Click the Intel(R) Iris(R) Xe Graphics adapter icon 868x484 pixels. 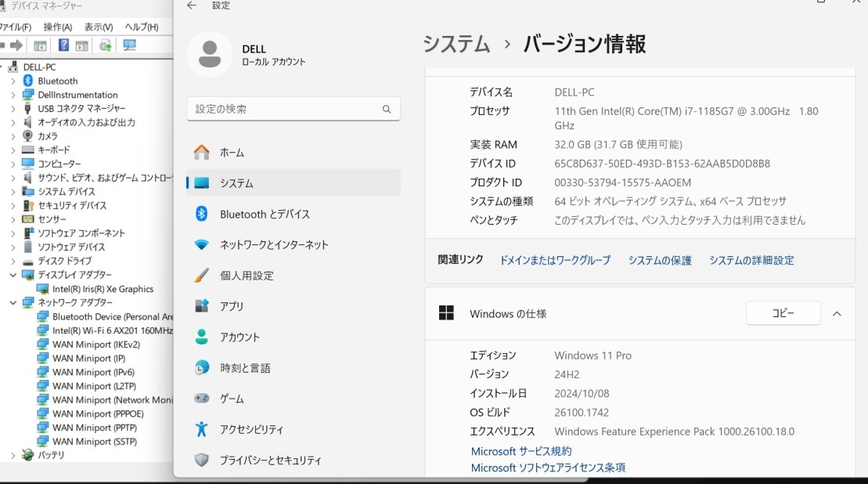pyautogui.click(x=42, y=289)
